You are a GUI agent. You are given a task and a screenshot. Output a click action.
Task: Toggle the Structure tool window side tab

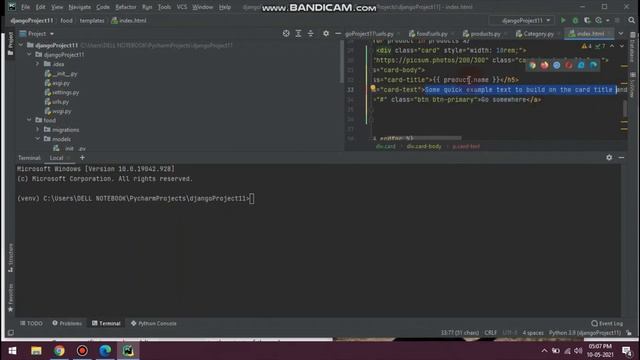[11, 258]
